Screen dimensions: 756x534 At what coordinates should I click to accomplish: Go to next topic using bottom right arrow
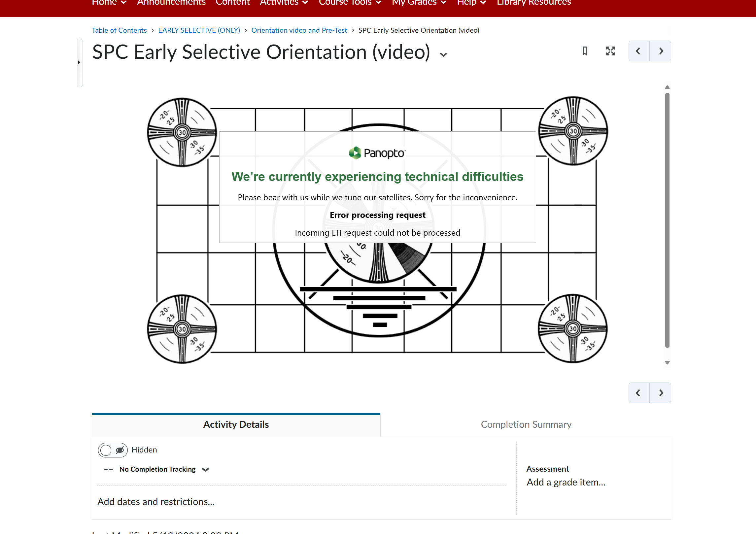660,393
